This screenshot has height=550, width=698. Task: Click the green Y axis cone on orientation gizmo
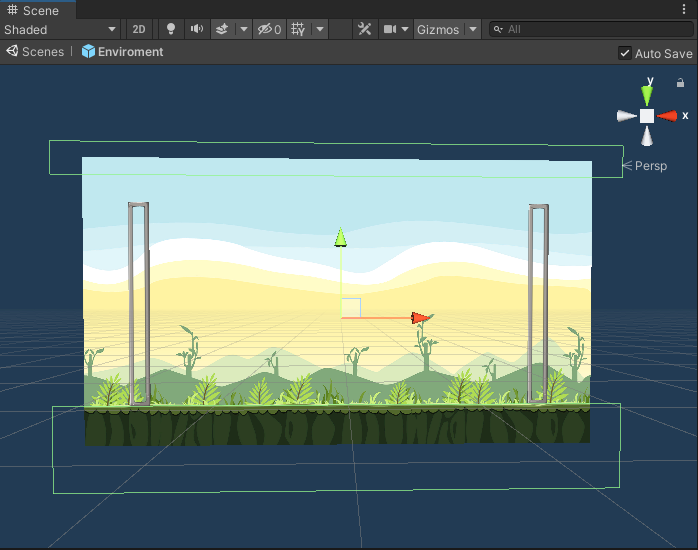pos(647,94)
